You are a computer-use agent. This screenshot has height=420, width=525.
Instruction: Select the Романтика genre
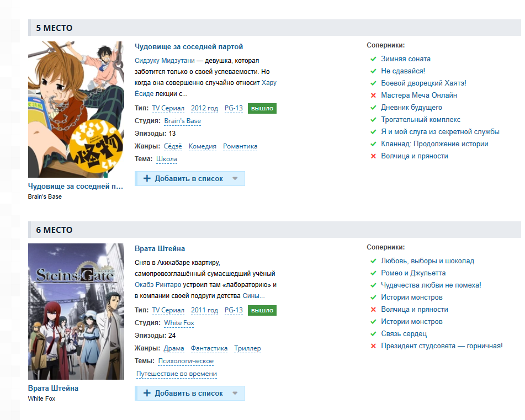pos(240,147)
